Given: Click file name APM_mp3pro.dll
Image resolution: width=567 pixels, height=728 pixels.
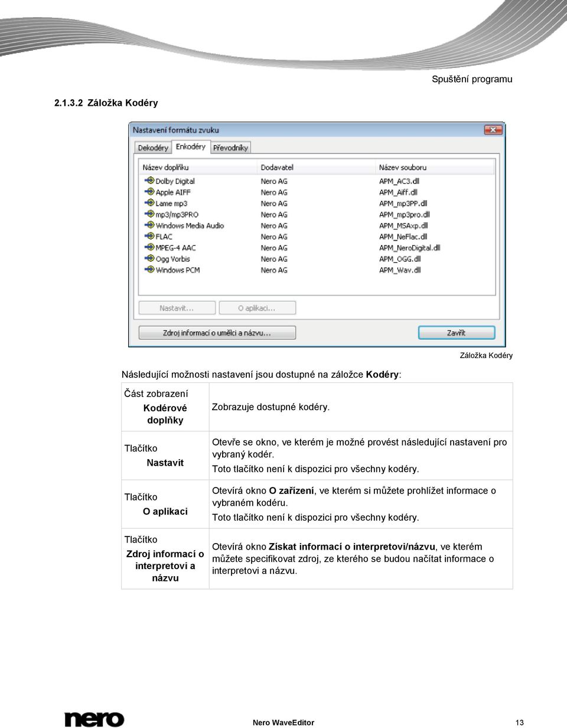Looking at the screenshot, I should (x=404, y=214).
